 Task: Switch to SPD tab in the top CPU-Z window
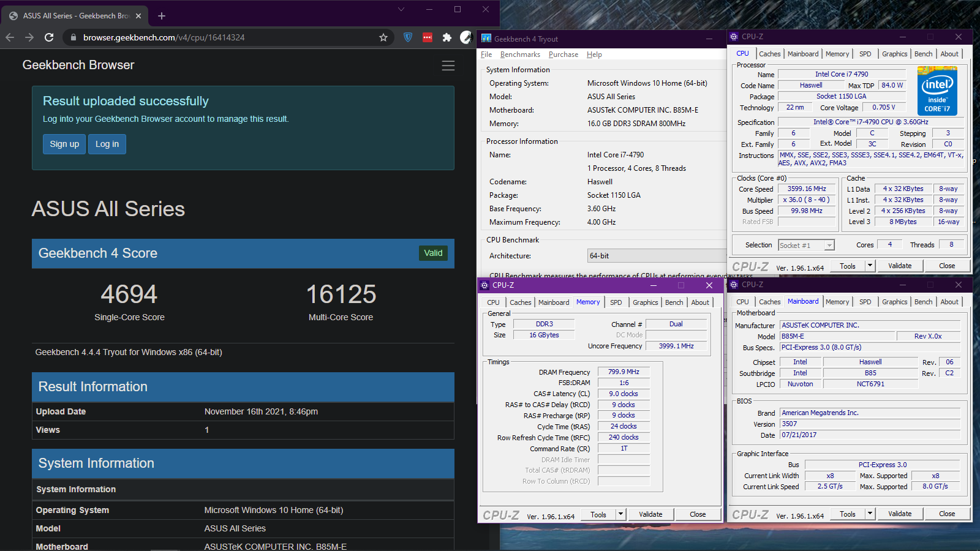point(865,54)
